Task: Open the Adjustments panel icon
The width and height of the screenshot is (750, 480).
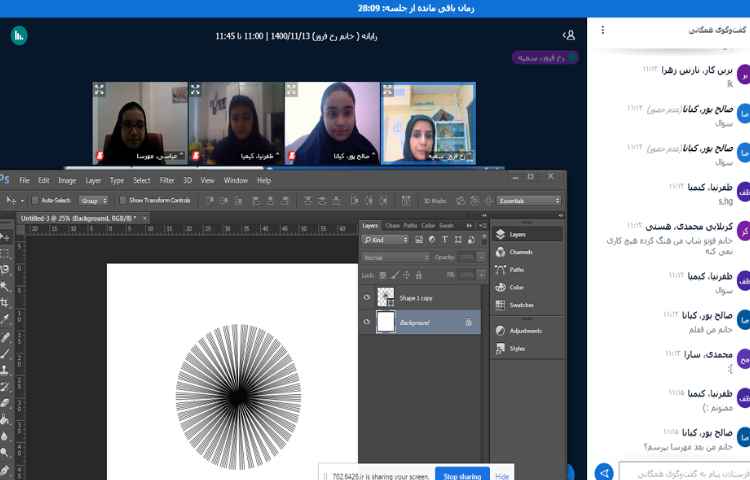Action: click(x=524, y=330)
